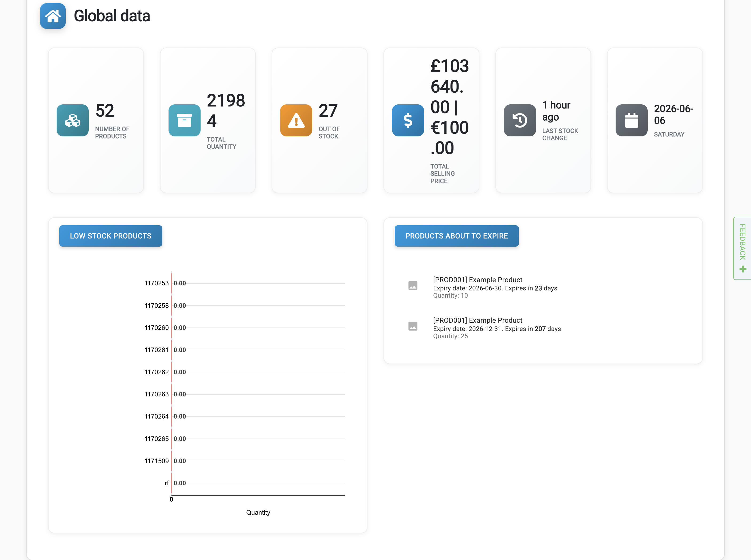This screenshot has height=560, width=751.
Task: Click chart label 1171509
Action: click(157, 461)
